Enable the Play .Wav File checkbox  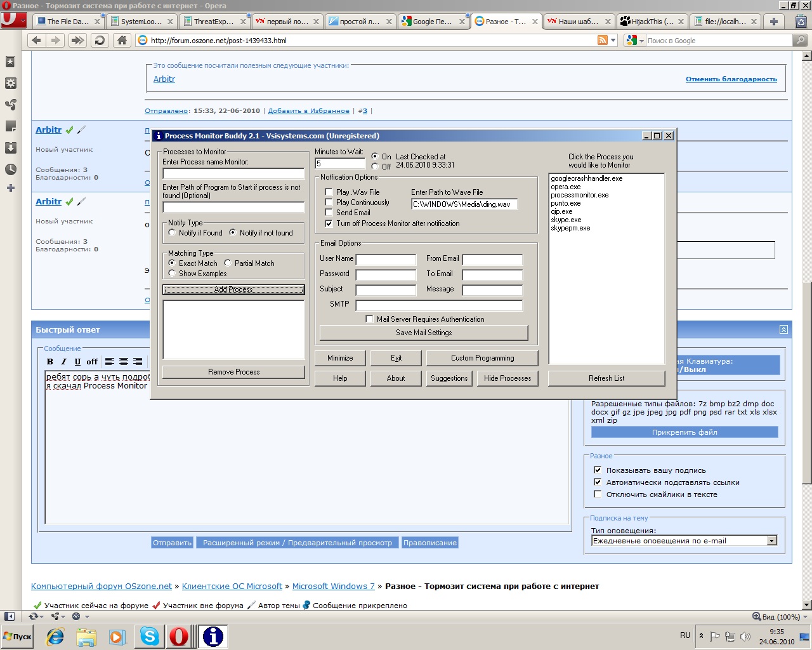pos(329,192)
